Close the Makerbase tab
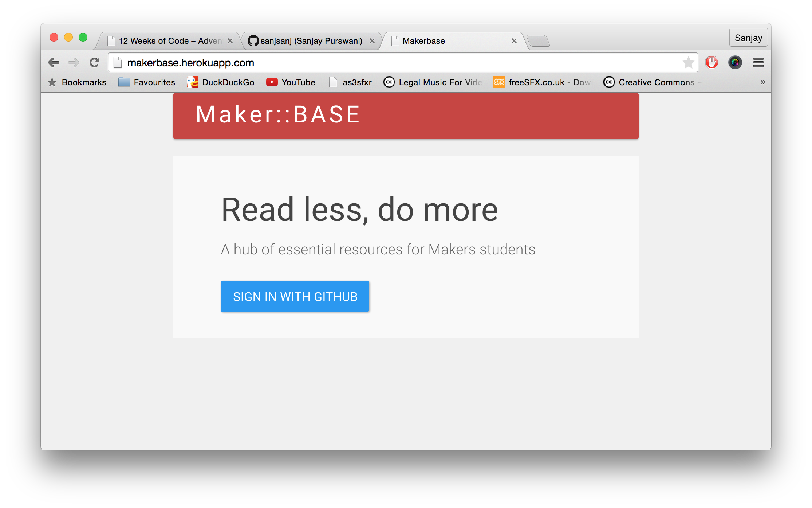 [x=514, y=41]
